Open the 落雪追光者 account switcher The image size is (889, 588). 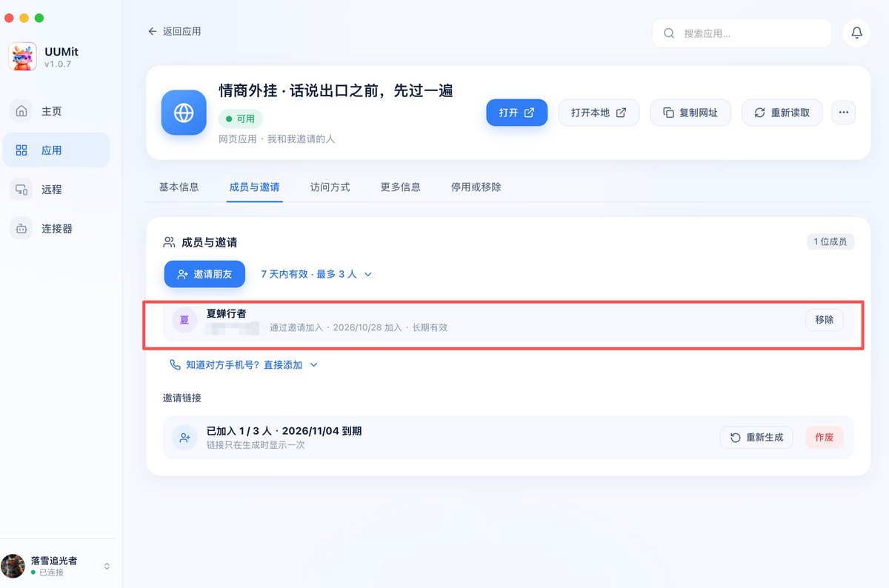click(58, 566)
